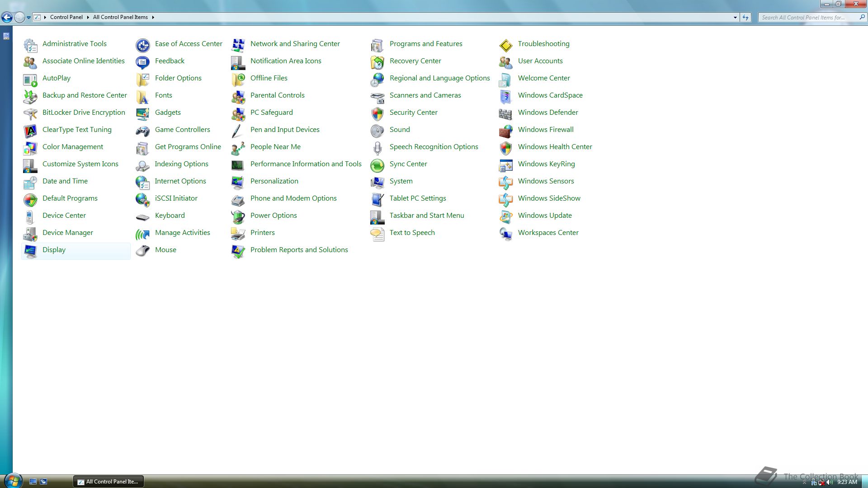Viewport: 868px width, 488px height.
Task: Select All Control Panel Items taskbar button
Action: (108, 482)
